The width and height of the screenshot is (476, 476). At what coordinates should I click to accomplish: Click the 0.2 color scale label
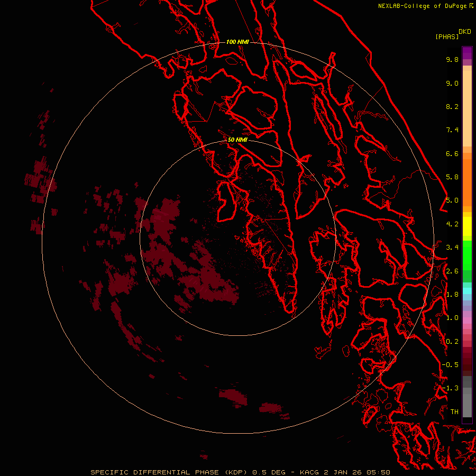(452, 342)
